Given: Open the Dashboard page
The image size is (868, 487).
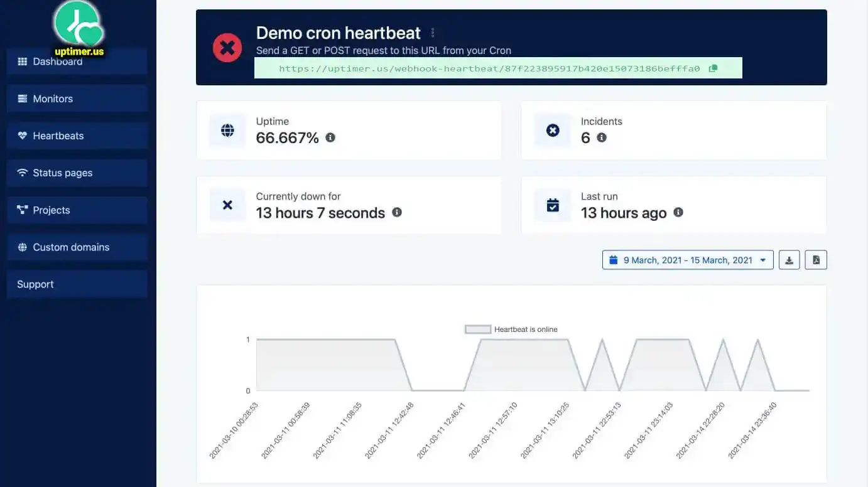Looking at the screenshot, I should point(77,62).
